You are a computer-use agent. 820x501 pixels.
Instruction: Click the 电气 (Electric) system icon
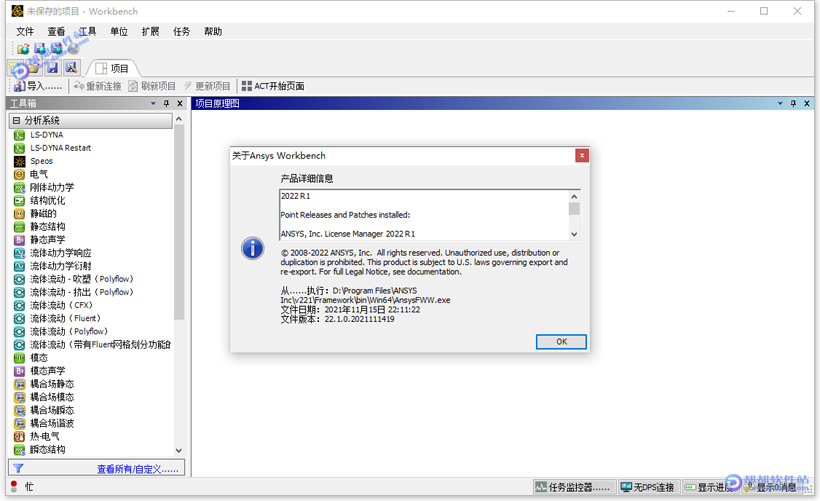(x=19, y=174)
